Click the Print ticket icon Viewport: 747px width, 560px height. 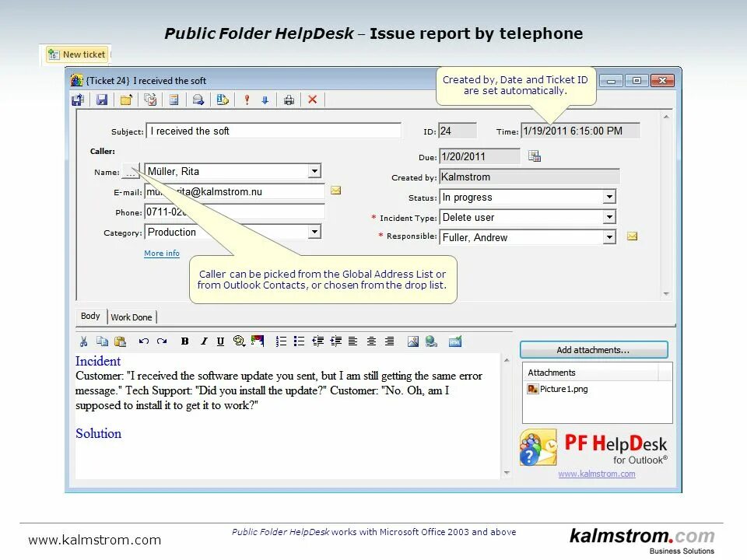(x=289, y=100)
